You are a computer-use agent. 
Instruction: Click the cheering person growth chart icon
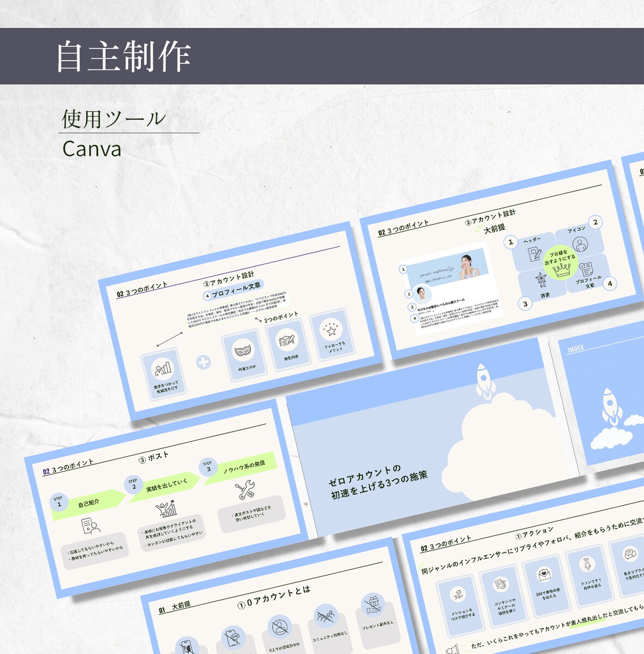[x=167, y=510]
